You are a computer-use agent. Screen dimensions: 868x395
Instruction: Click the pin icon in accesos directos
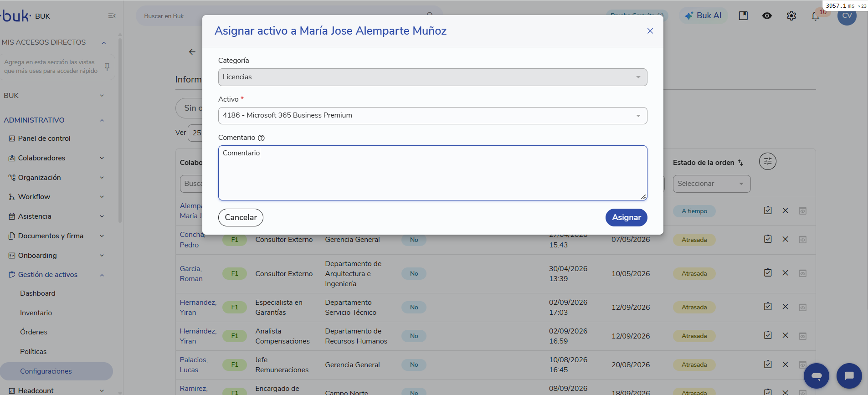pyautogui.click(x=107, y=67)
